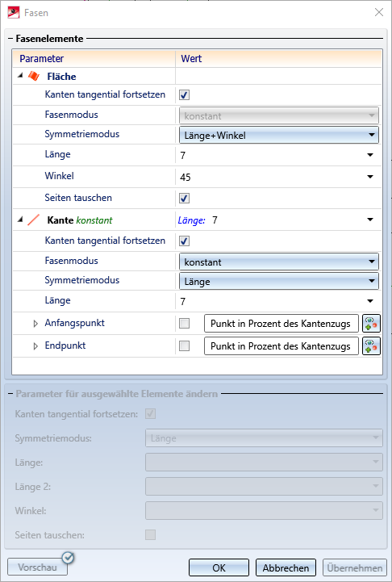The image size is (392, 582).
Task: Click the preview checkmark badge on Vorschau
Action: pyautogui.click(x=69, y=558)
